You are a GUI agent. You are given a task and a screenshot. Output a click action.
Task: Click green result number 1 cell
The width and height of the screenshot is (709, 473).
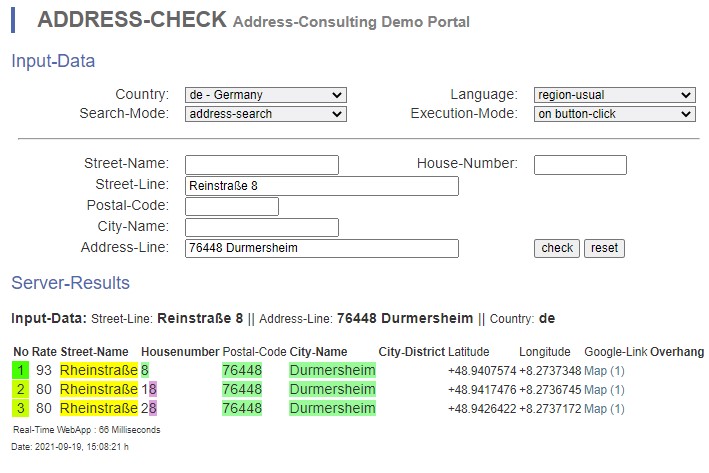(20, 371)
